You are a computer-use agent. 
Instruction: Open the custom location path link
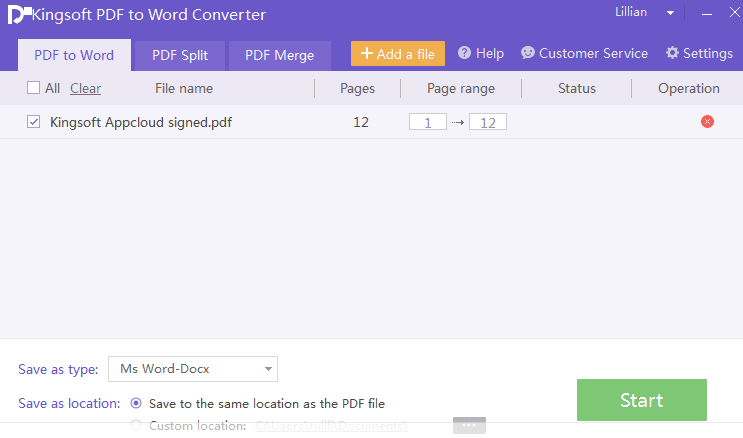click(331, 426)
